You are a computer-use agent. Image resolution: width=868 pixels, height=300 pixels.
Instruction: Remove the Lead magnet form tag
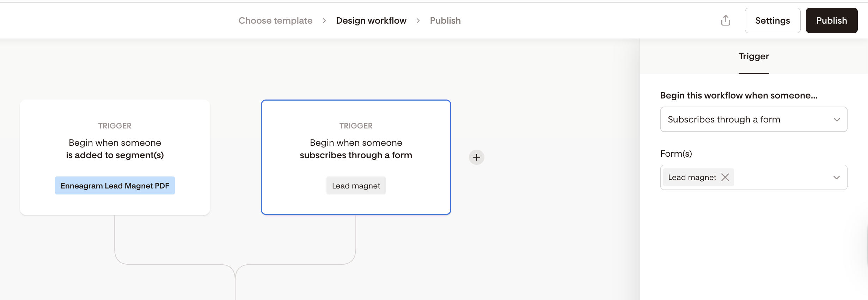coord(725,177)
